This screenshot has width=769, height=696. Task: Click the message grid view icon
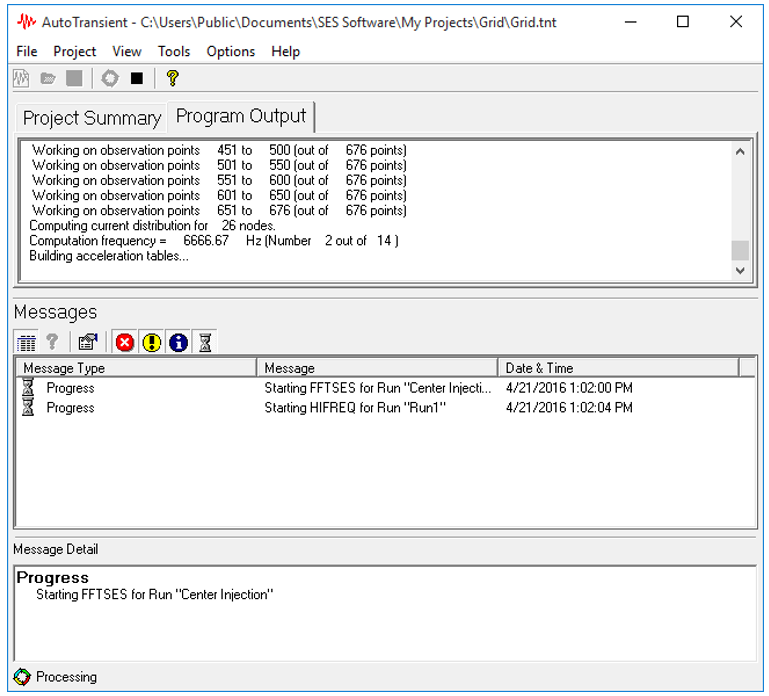(26, 342)
